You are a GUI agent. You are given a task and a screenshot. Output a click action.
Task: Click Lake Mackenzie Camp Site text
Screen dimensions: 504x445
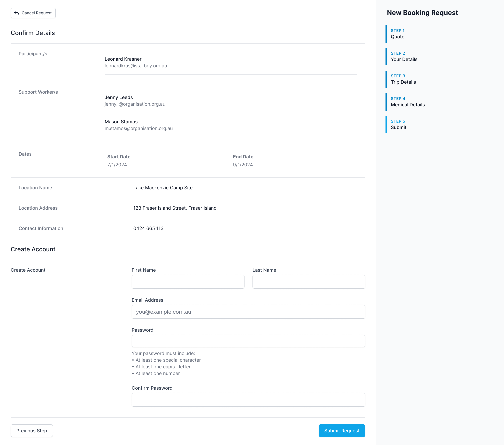[x=163, y=188]
